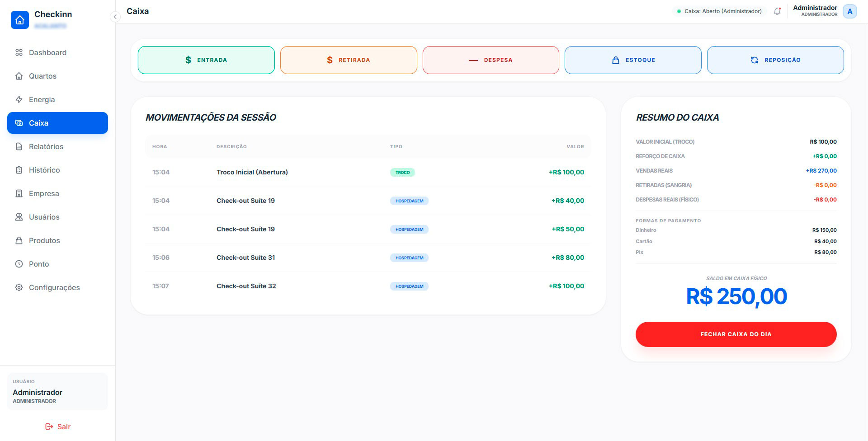Collapse the sidebar with the chevron button
Screen dimensions: 868x441
point(115,17)
